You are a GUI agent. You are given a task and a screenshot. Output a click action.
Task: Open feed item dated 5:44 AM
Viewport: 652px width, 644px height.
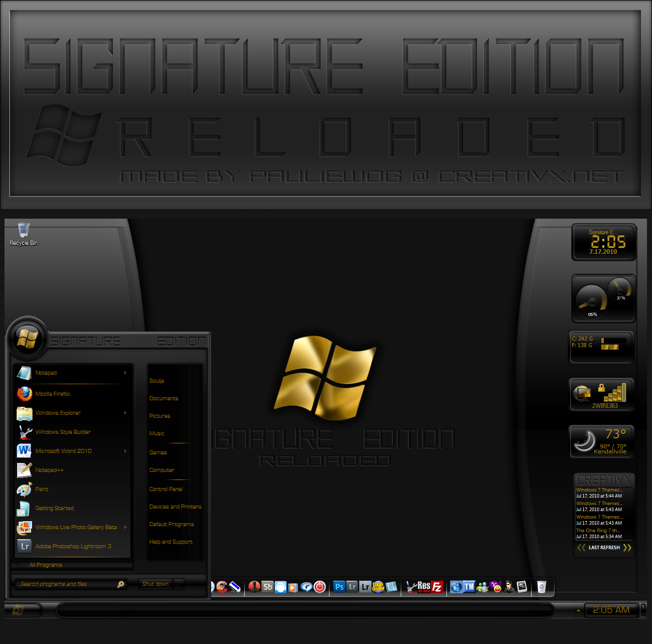(599, 493)
